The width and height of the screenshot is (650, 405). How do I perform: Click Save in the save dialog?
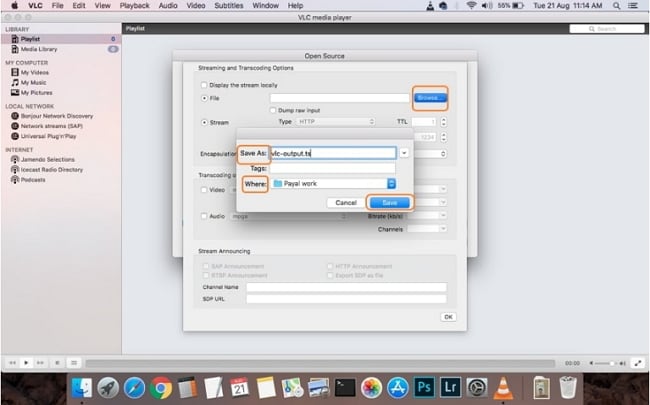pos(390,203)
